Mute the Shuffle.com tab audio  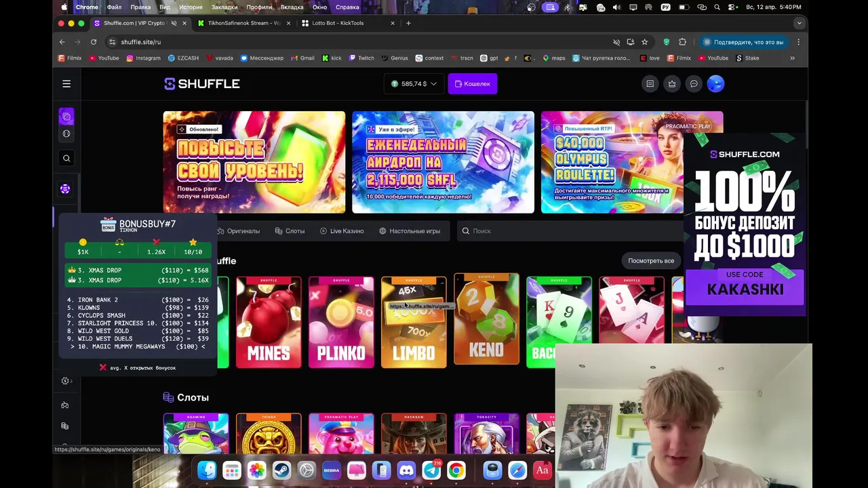coord(174,23)
